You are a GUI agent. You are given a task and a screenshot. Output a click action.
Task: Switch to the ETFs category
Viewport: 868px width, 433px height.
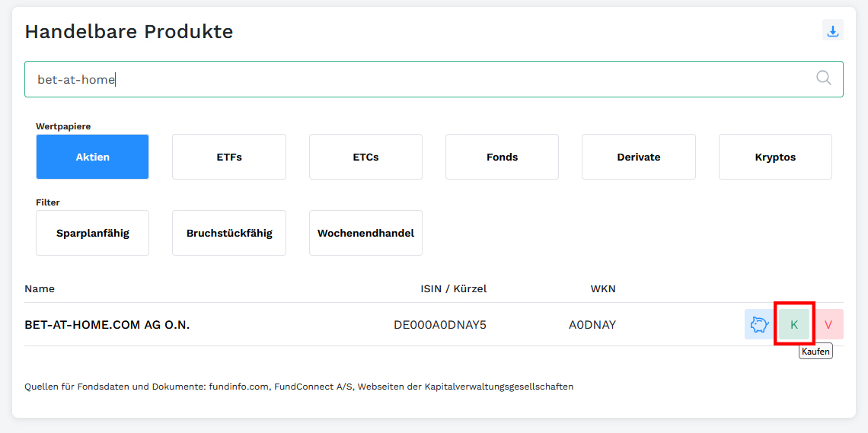(228, 157)
